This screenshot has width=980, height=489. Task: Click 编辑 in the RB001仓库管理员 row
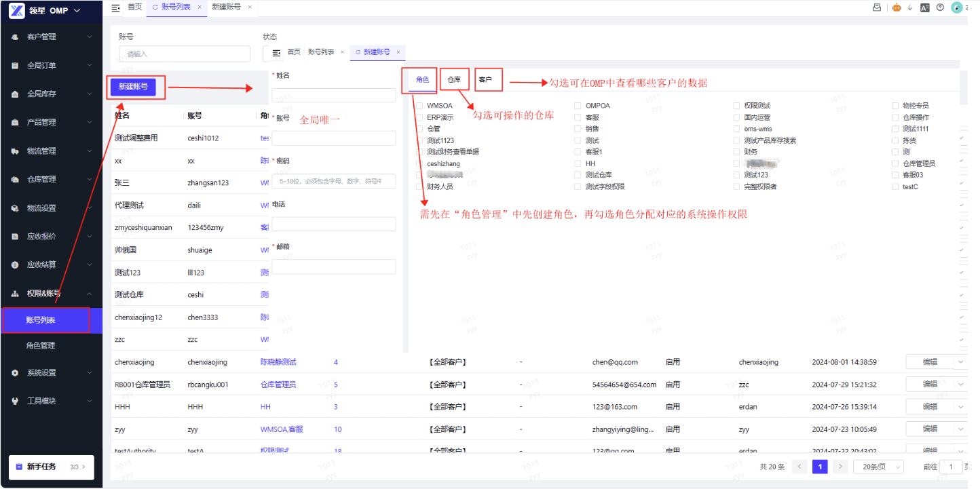(930, 385)
